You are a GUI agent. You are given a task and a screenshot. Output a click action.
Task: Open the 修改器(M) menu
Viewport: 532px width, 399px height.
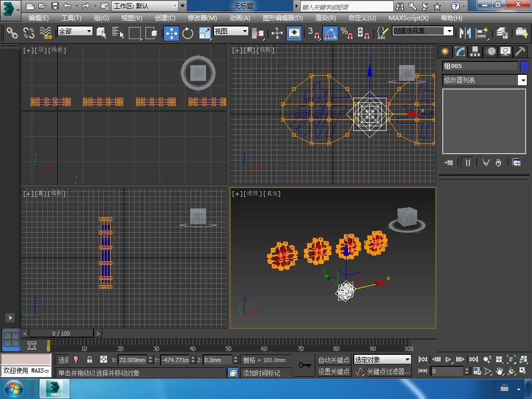pyautogui.click(x=202, y=18)
